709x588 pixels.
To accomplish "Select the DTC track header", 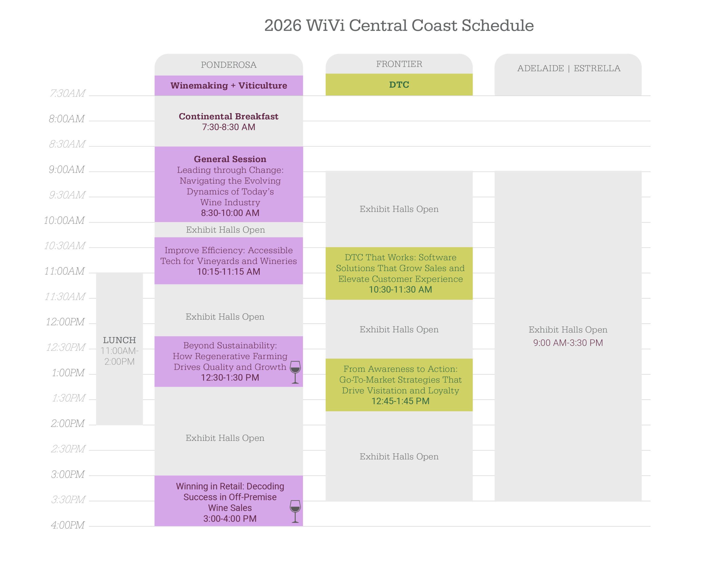I will click(x=399, y=85).
